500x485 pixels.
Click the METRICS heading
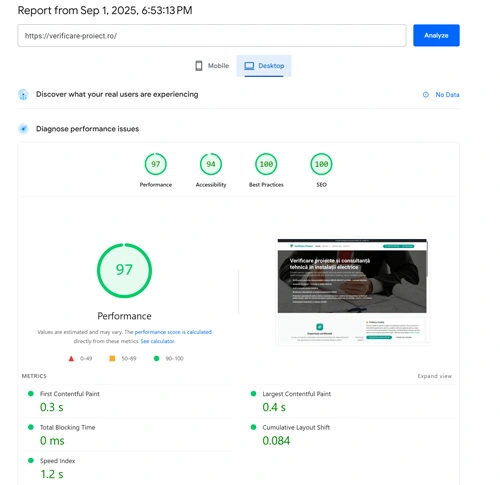click(34, 376)
